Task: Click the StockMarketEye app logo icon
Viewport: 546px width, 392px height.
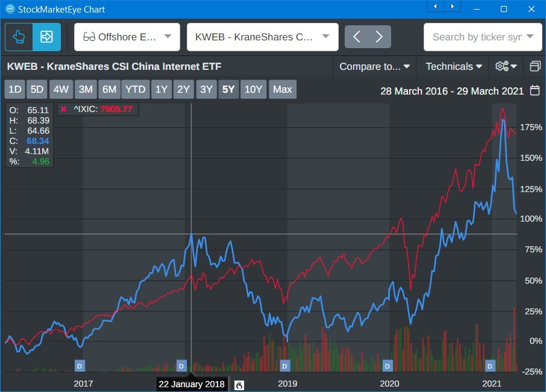Action: point(10,10)
